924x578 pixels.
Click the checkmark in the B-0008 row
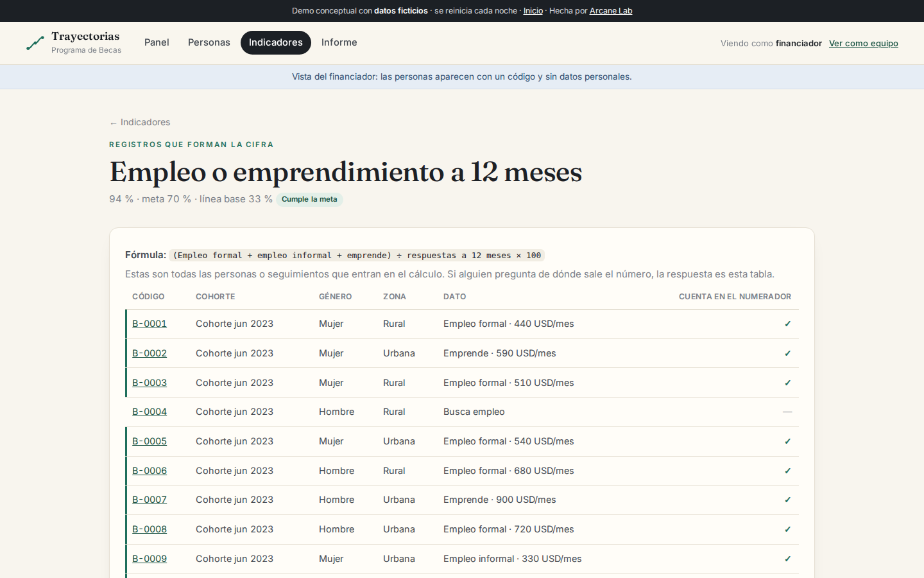pos(787,529)
